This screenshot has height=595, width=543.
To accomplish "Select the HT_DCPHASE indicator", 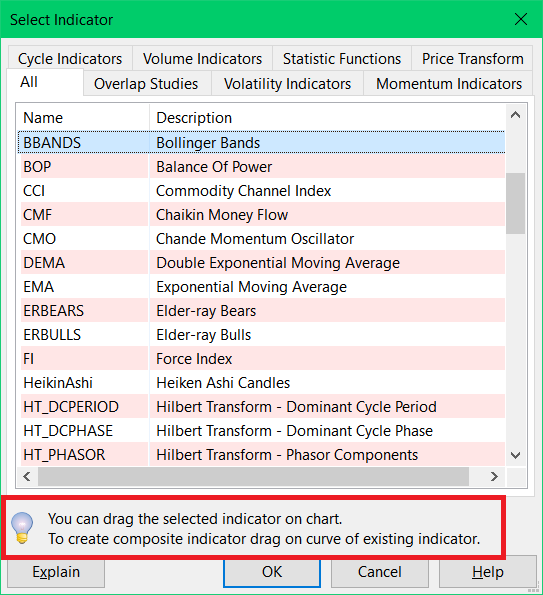I will (x=261, y=431).
